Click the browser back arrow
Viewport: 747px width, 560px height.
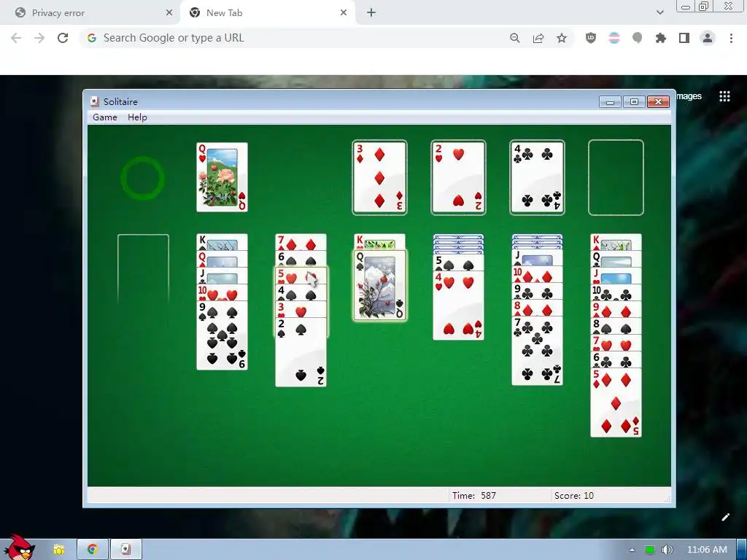point(16,38)
